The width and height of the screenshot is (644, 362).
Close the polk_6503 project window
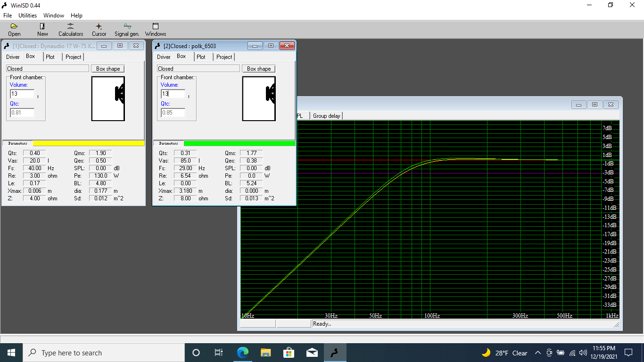pyautogui.click(x=287, y=46)
